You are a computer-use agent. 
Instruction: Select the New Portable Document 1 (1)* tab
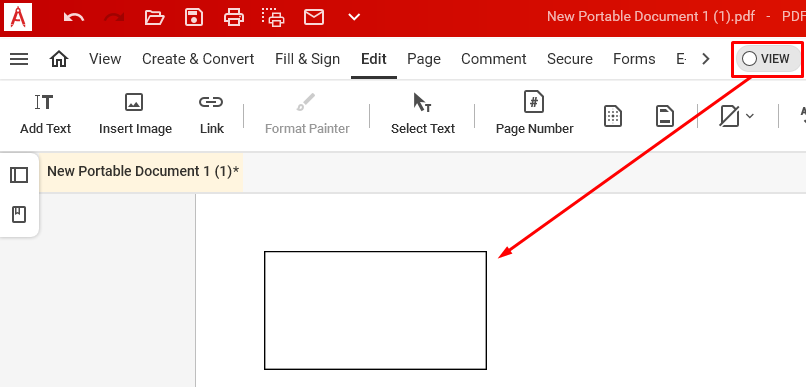(142, 172)
